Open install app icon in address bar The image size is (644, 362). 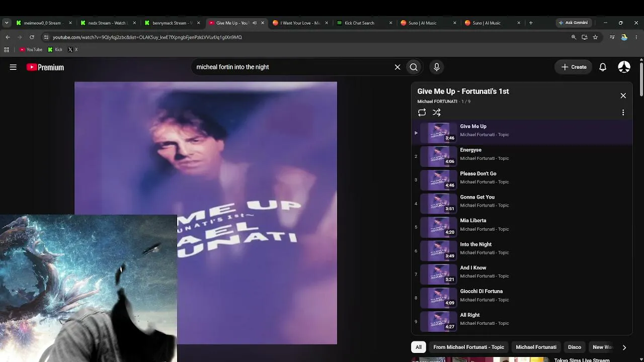coord(585,37)
